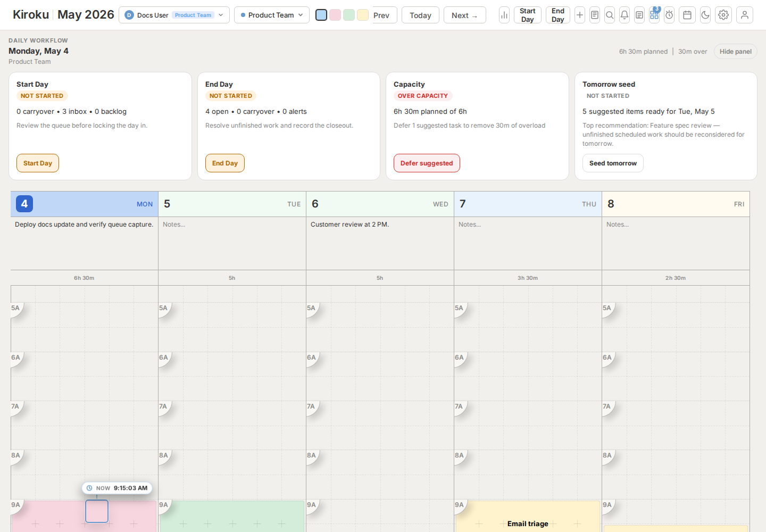The image size is (766, 532).
Task: Click the Tomorrow seed NOT STARTED badge
Action: click(608, 96)
